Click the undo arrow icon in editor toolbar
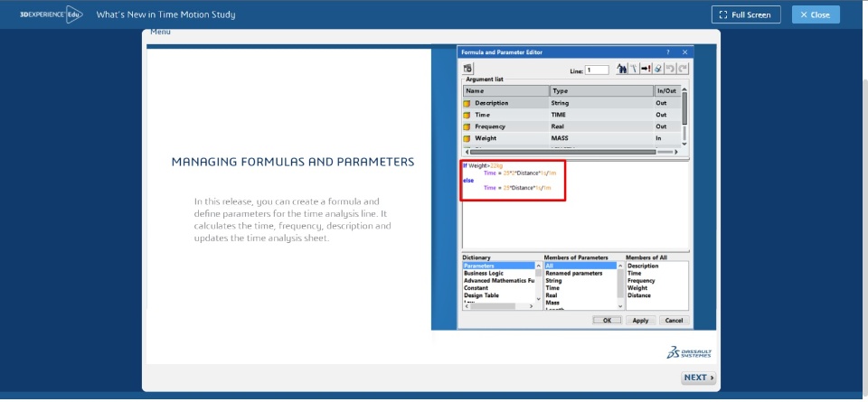868x402 pixels. pos(670,69)
